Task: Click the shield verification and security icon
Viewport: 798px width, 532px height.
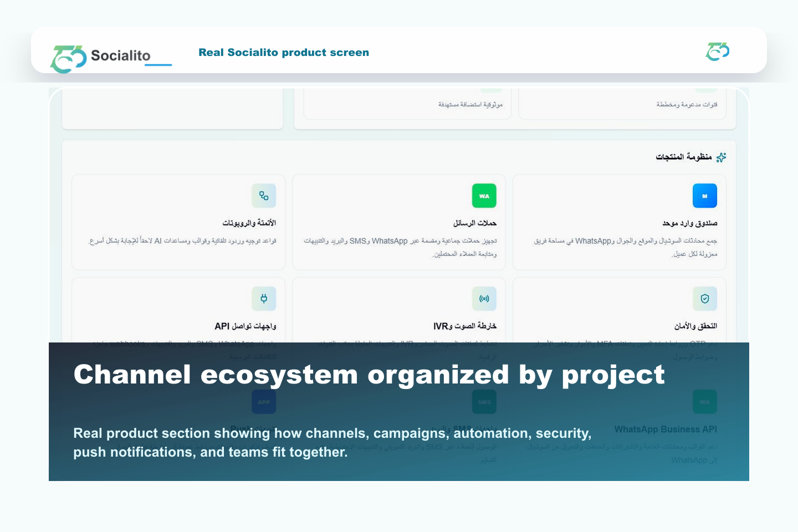Action: click(x=705, y=299)
